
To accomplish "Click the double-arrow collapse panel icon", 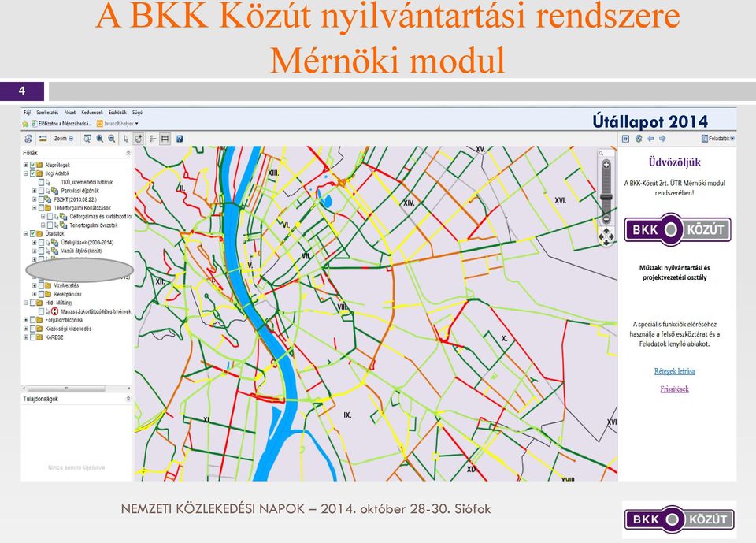I will coord(626,139).
